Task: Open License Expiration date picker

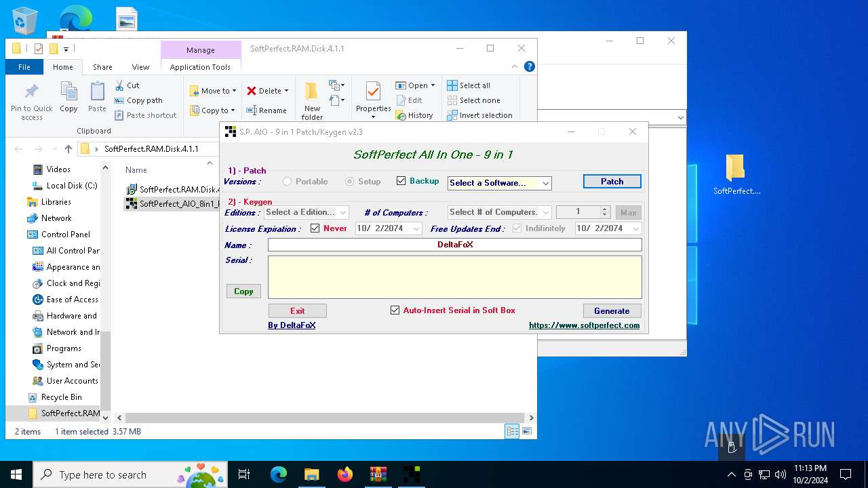Action: click(x=389, y=228)
